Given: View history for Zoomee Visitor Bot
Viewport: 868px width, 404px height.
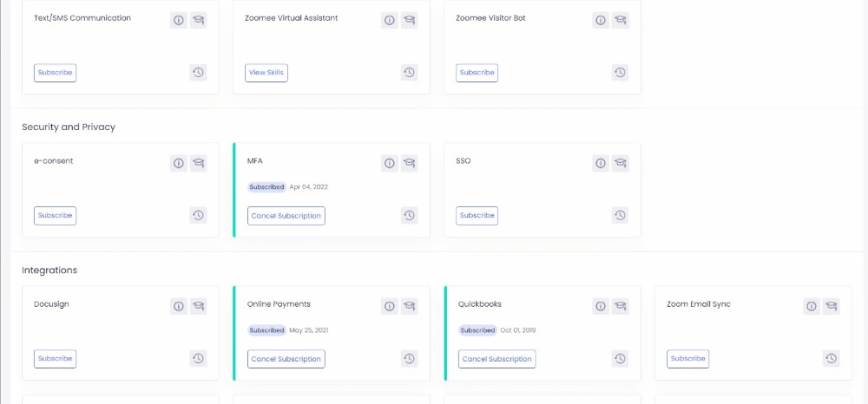Looking at the screenshot, I should click(x=620, y=73).
